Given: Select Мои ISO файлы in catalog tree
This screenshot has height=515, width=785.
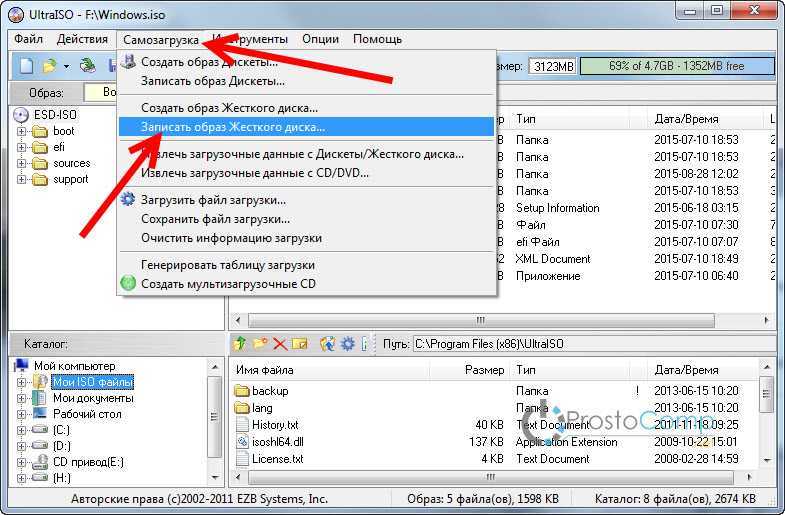Looking at the screenshot, I should [93, 382].
